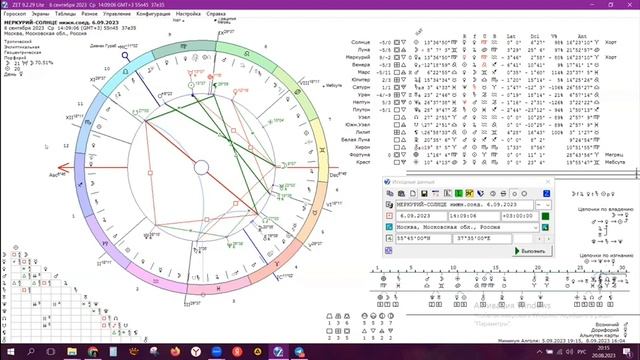The height and width of the screenshot is (360, 640).
Task: Open Telegram from the taskbar
Action: [299, 351]
